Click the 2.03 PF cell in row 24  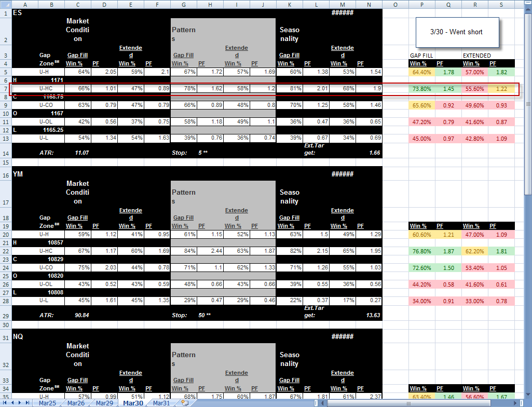(x=104, y=267)
